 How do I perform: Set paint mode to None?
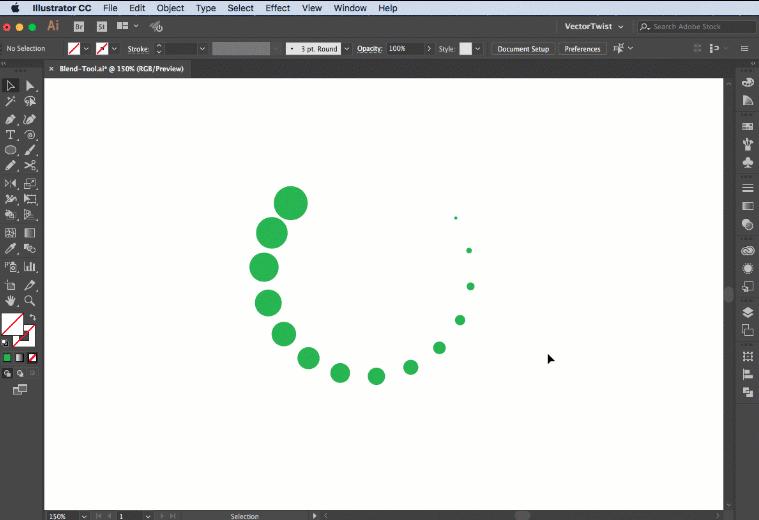click(x=32, y=358)
